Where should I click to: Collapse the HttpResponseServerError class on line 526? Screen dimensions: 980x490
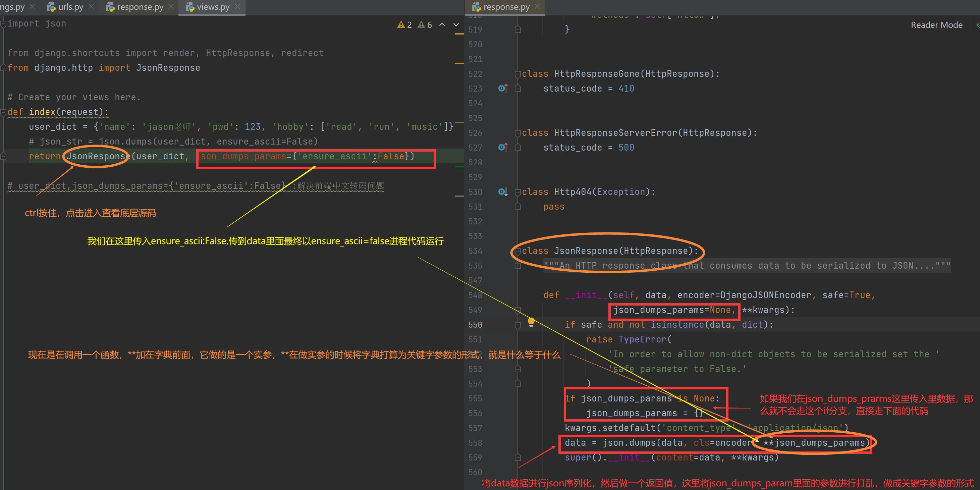point(518,133)
